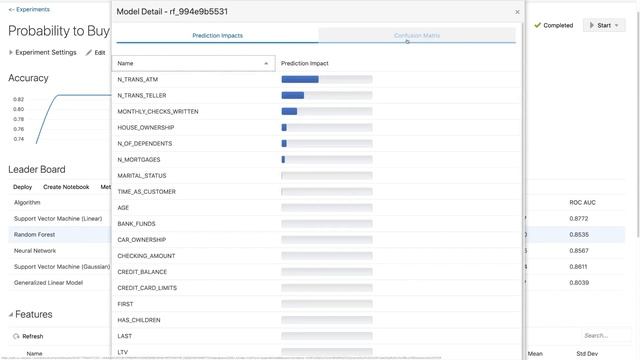Click the CREDIT_BALANCE feature name

[142, 272]
